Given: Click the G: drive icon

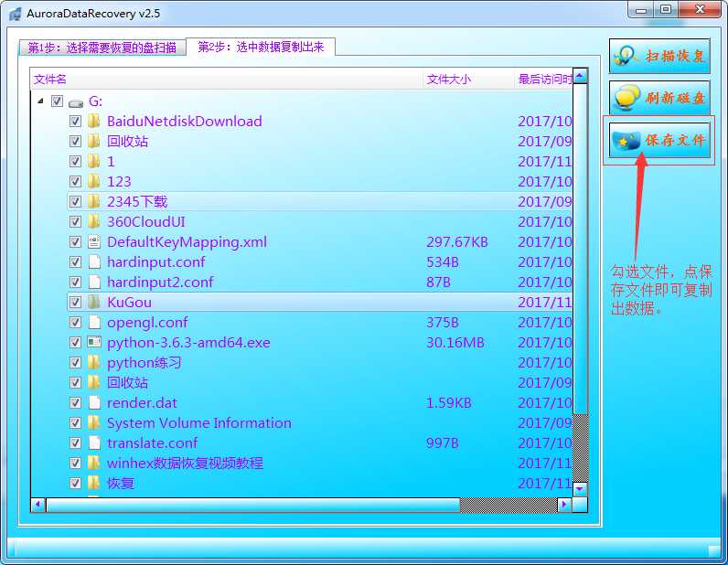Looking at the screenshot, I should pos(76,103).
